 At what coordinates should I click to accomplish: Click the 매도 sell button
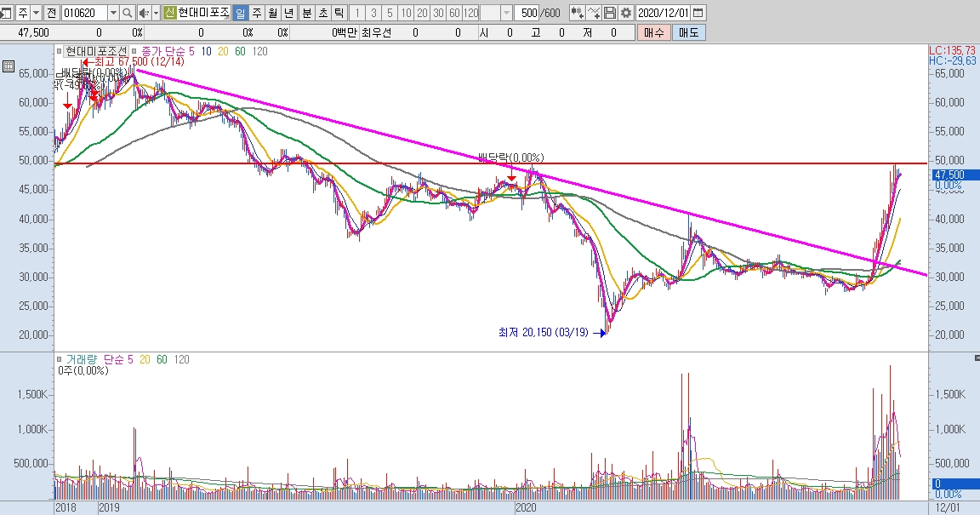pos(689,32)
